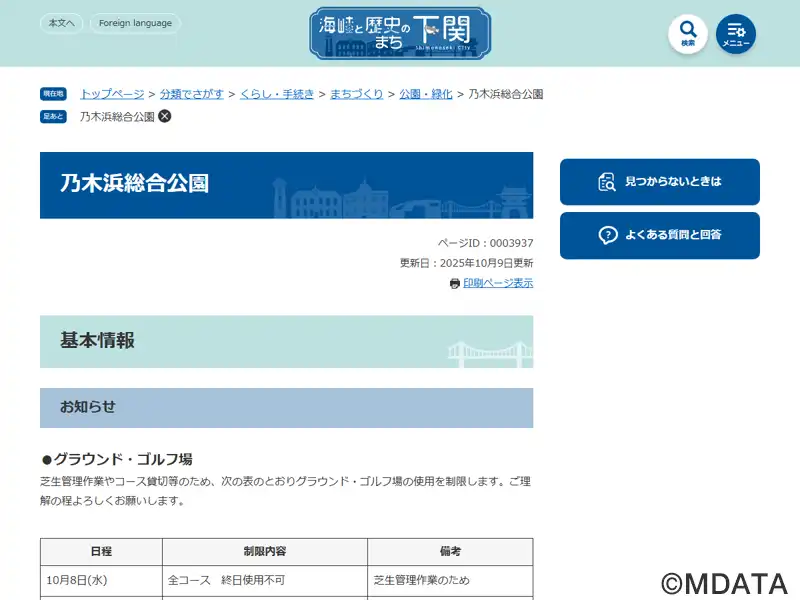Open the メニュー hamburger menu
The height and width of the screenshot is (600, 800).
(x=736, y=34)
